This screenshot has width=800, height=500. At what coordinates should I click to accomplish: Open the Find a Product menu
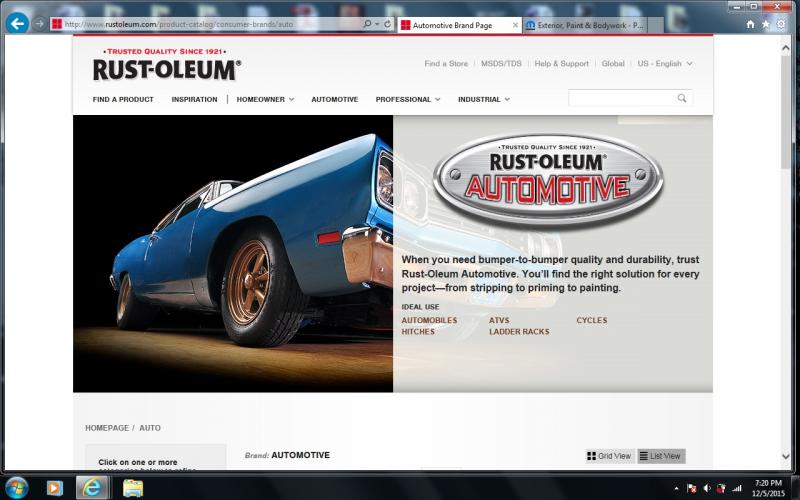pos(123,99)
